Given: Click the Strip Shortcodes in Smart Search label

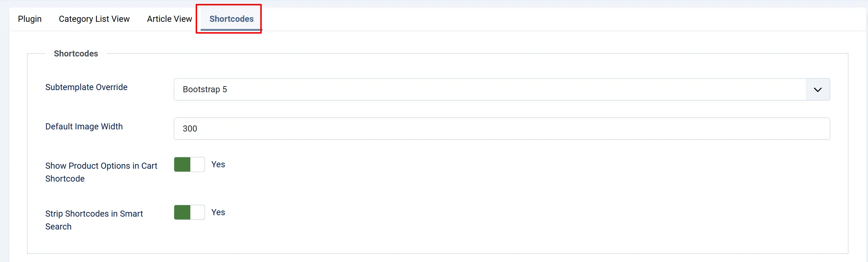Looking at the screenshot, I should point(94,220).
